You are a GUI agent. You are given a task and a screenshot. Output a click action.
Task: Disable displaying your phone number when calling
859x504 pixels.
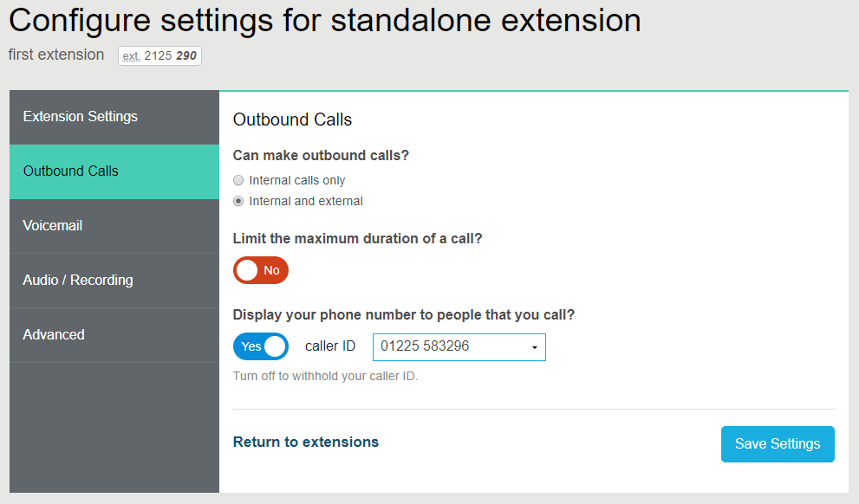click(261, 346)
